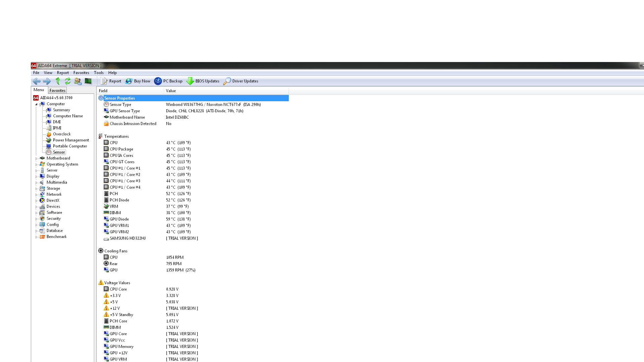644x362 pixels.
Task: Expand the Network tree node
Action: (37, 195)
